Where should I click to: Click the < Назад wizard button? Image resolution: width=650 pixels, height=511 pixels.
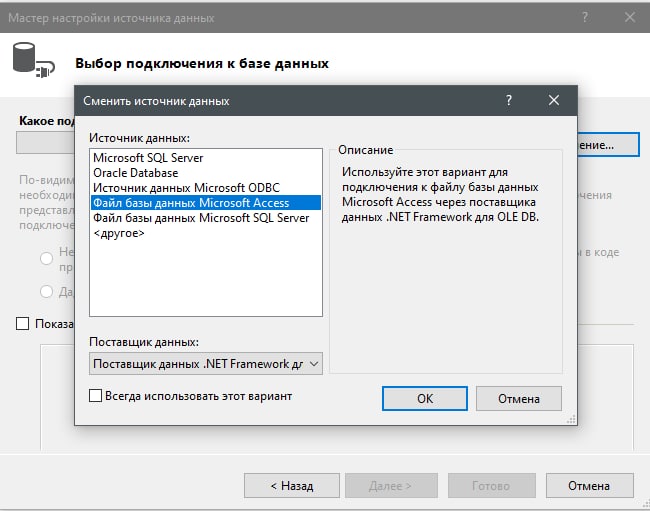click(x=292, y=486)
